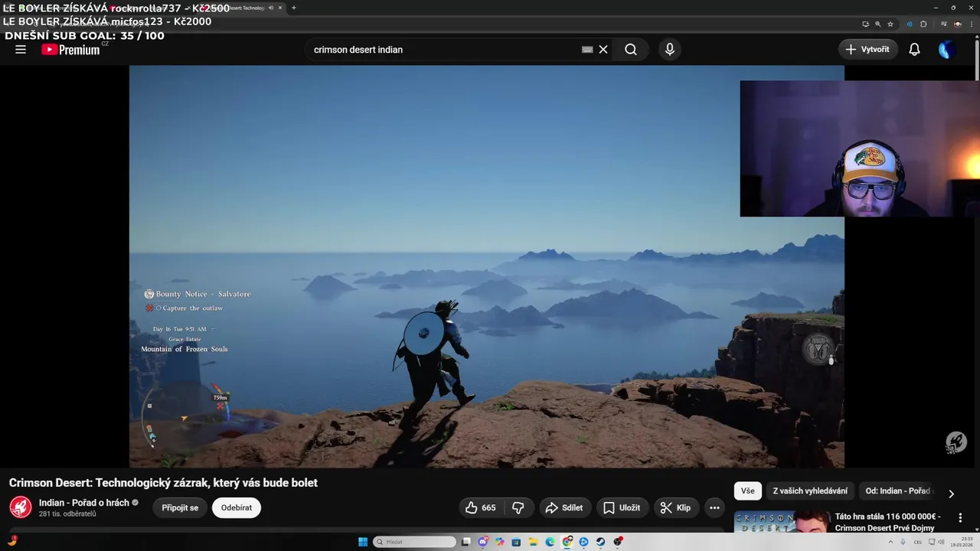Open the Indian - Pořad o hrách channel

pos(84,503)
